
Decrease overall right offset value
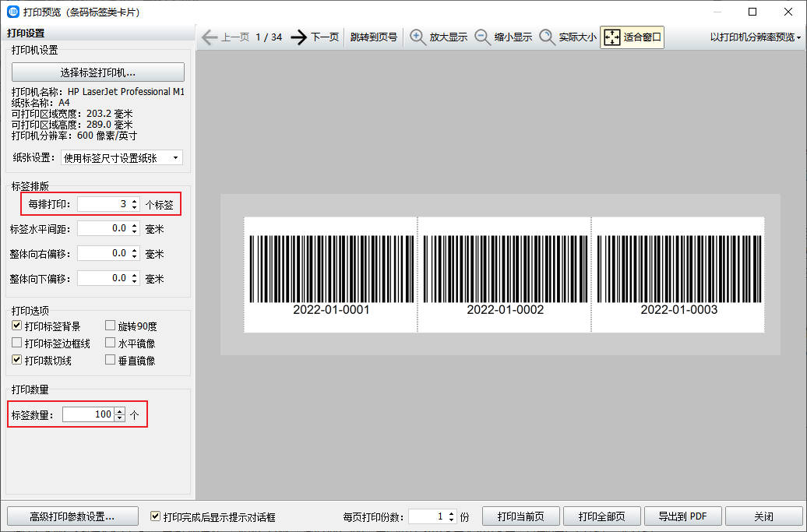(134, 257)
